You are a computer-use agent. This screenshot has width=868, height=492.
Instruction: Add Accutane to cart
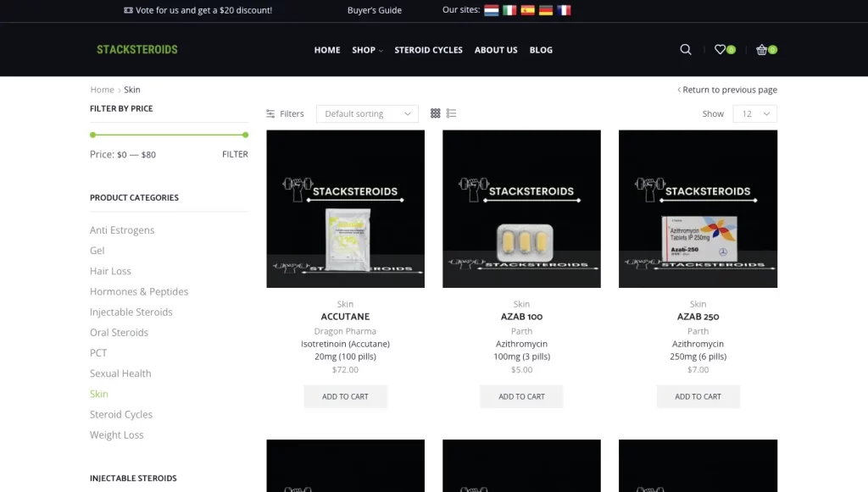click(x=345, y=396)
